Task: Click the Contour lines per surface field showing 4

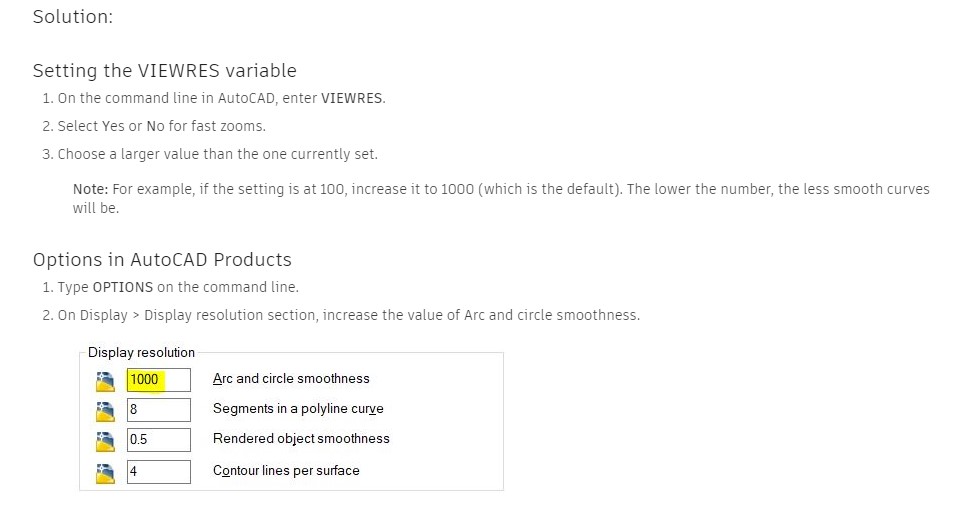Action: click(158, 471)
